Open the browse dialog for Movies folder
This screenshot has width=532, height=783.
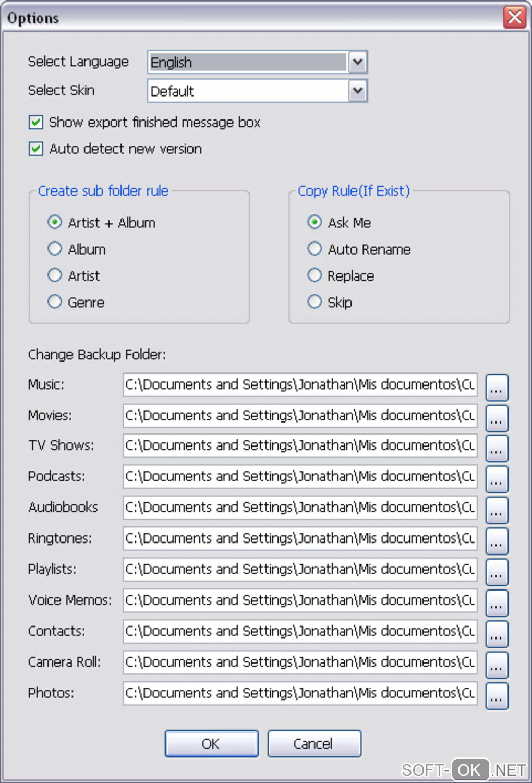tap(497, 417)
